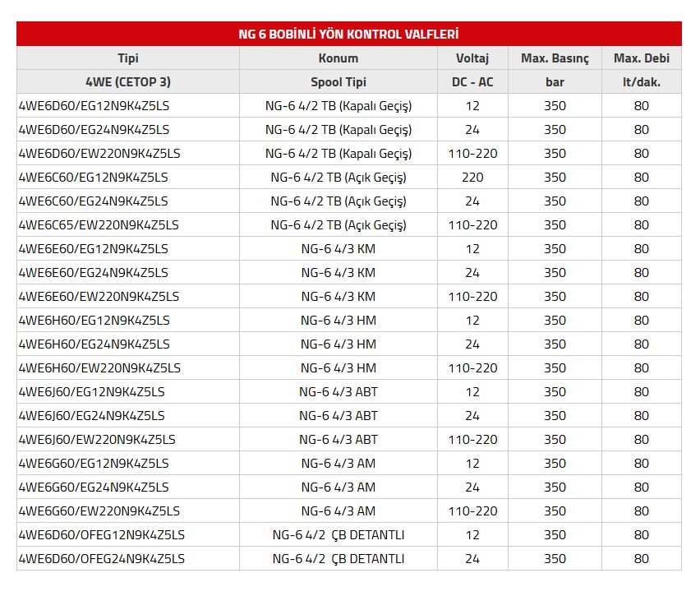This screenshot has height=596, width=700.
Task: Click the Spool Tipi subheader
Action: [338, 82]
